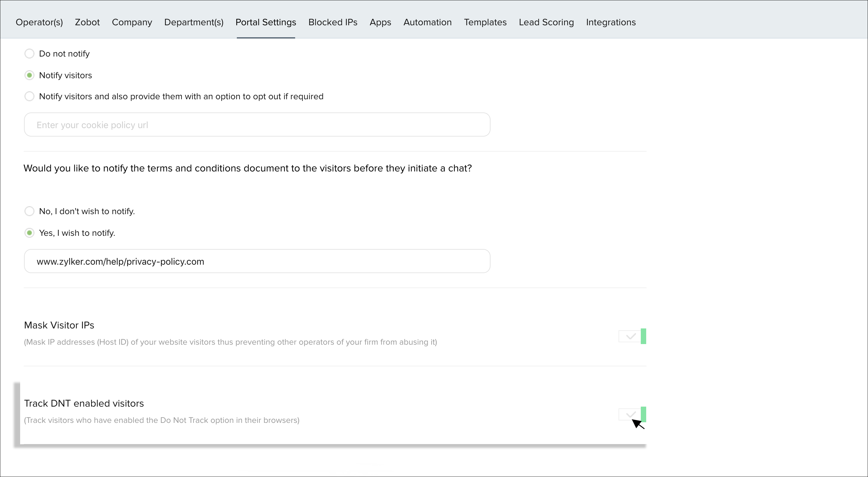Click the Do Not Track description text
868x477 pixels.
pos(162,420)
